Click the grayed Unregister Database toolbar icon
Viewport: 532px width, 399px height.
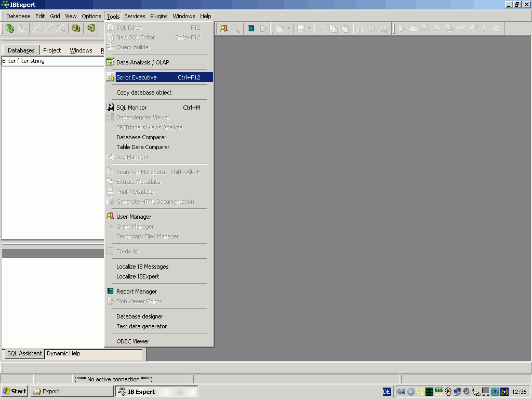(x=22, y=29)
